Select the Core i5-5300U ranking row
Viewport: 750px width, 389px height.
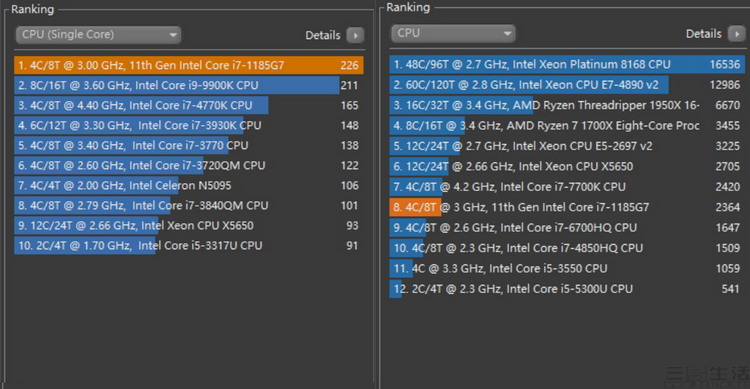567,289
